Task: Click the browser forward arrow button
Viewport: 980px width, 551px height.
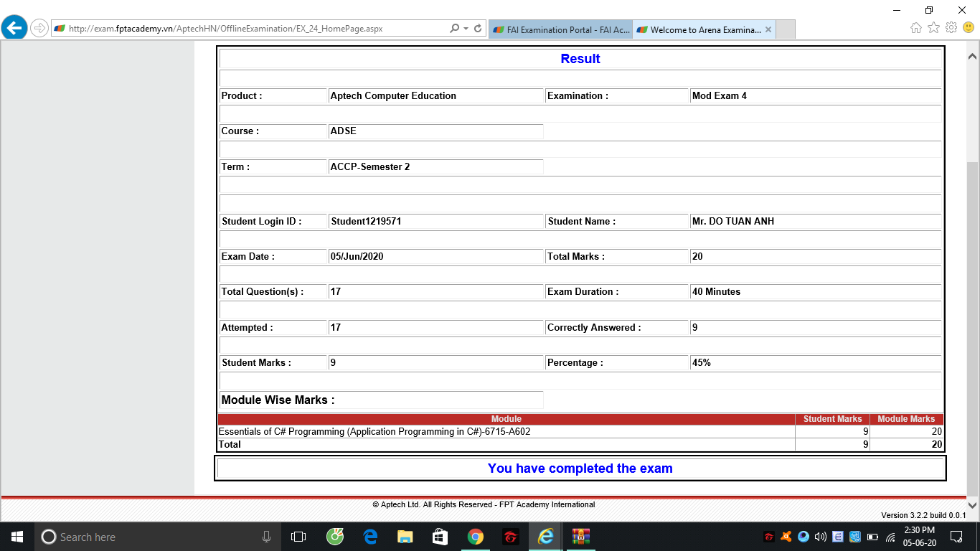Action: (x=39, y=29)
